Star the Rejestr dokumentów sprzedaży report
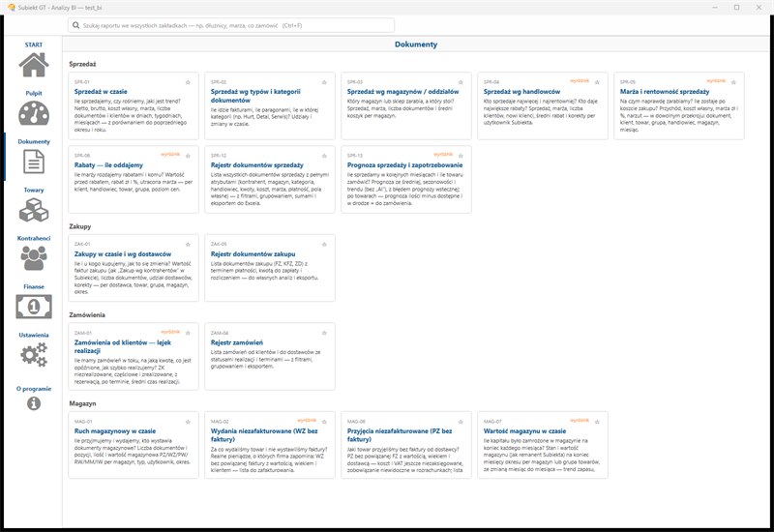Viewport: 774px width, 532px height. point(324,156)
